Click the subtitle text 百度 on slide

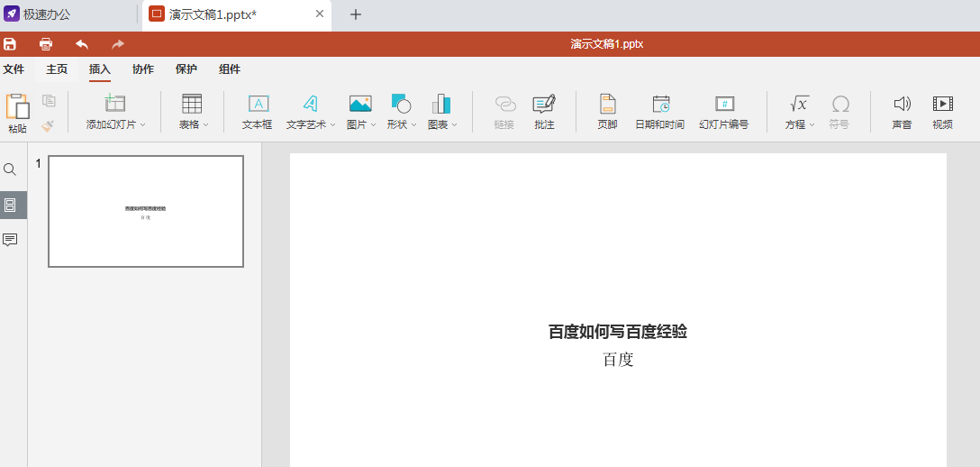pos(618,360)
